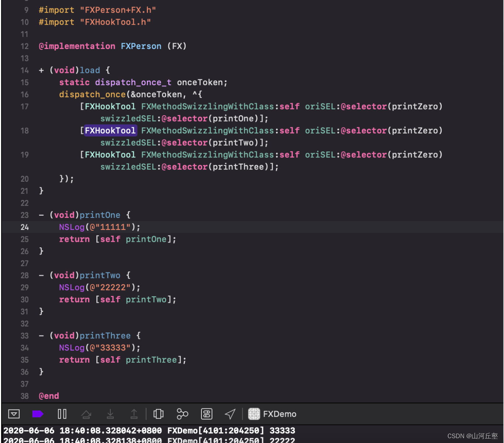
Task: Click line number 29 in the gutter
Action: coord(25,287)
